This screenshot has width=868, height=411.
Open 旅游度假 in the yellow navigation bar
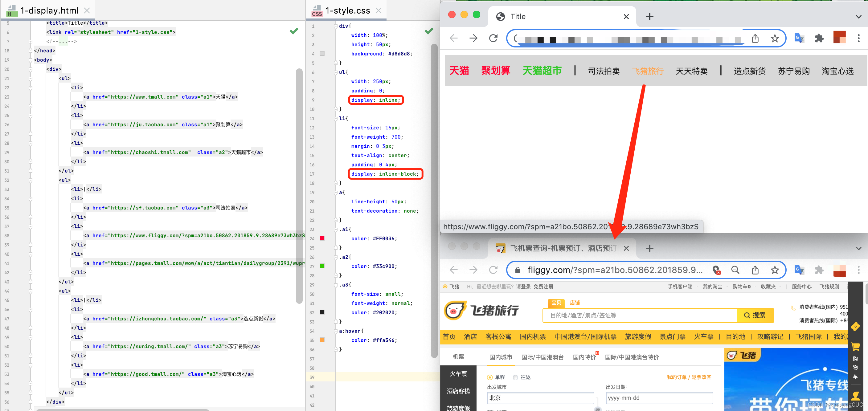pos(638,336)
